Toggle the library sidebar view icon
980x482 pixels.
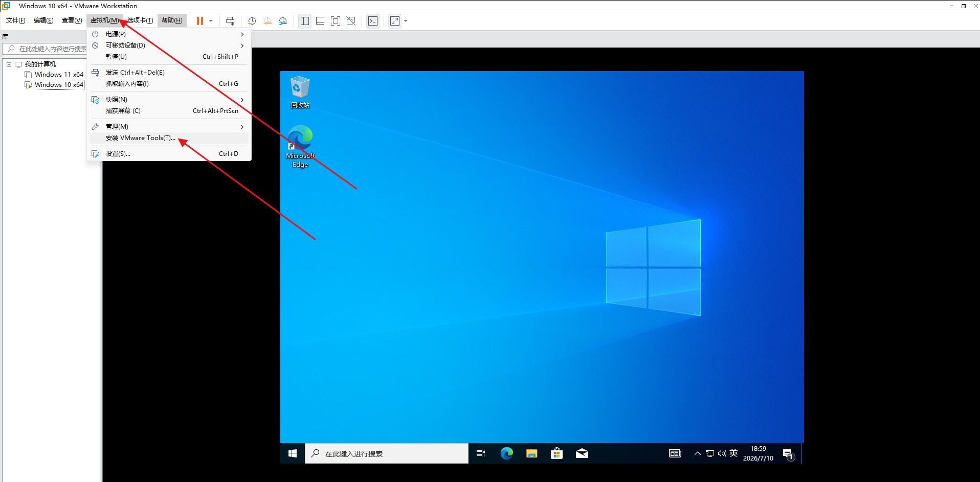[305, 21]
